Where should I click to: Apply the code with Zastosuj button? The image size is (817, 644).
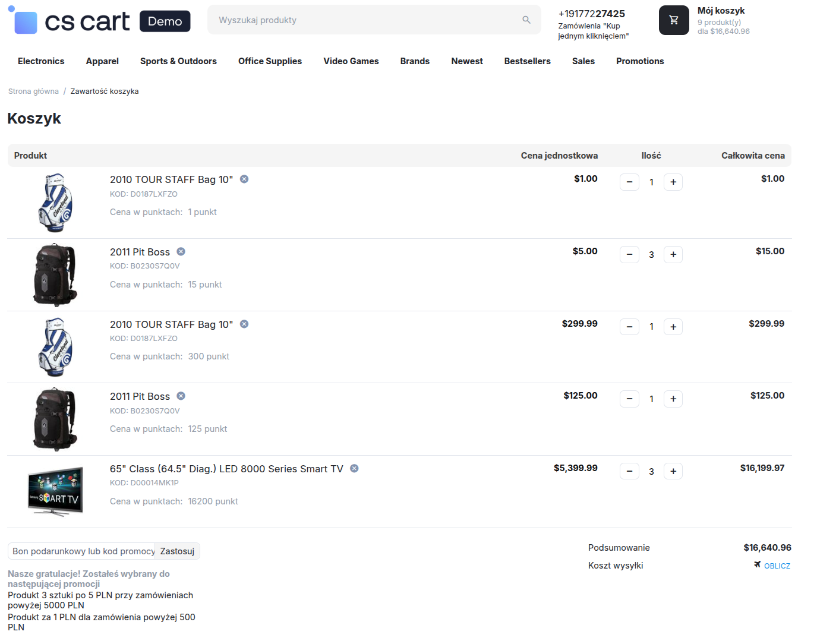pyautogui.click(x=177, y=551)
